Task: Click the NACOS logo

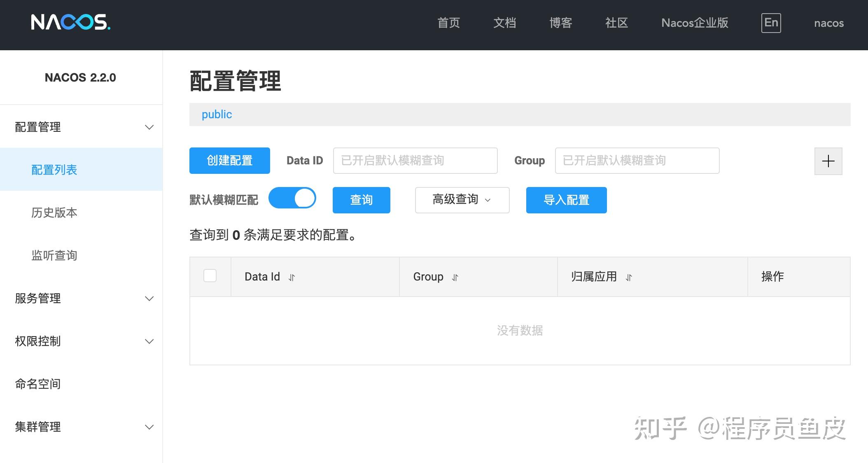Action: click(x=70, y=22)
